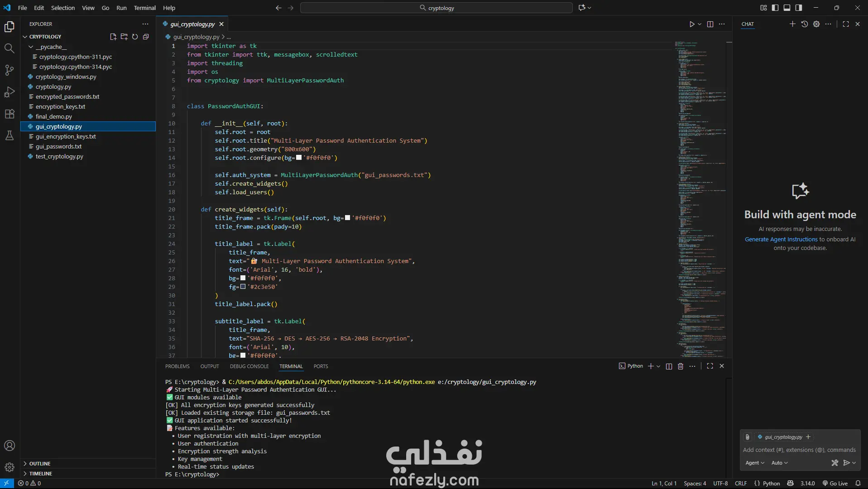Open new terminal launch profile dropdown
This screenshot has height=489, width=868.
pyautogui.click(x=658, y=366)
